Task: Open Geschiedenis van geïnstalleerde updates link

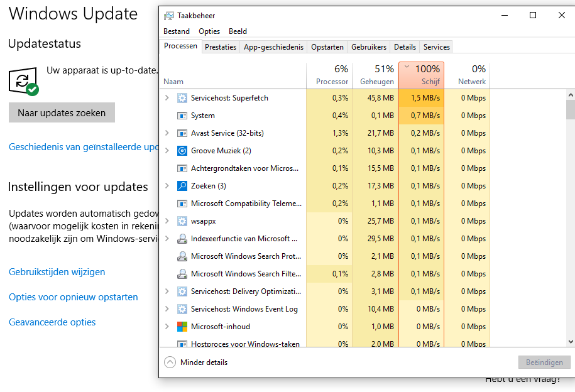Action: (x=84, y=147)
